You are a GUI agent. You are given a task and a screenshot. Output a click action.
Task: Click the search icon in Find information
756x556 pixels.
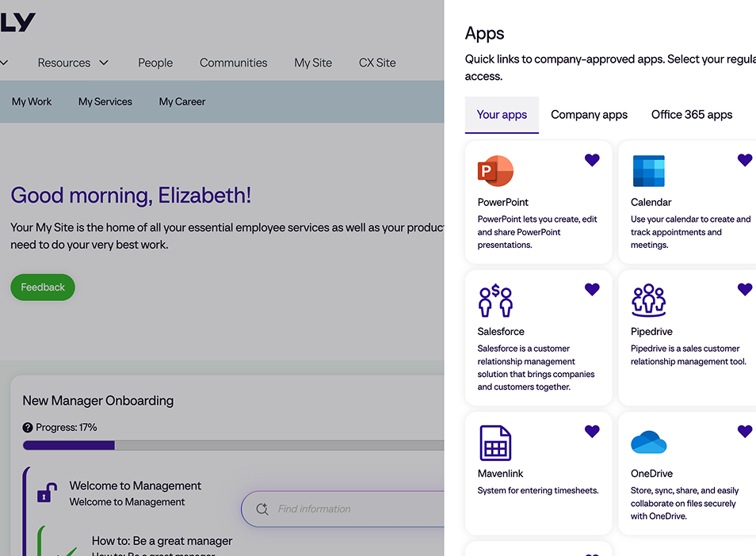click(262, 508)
